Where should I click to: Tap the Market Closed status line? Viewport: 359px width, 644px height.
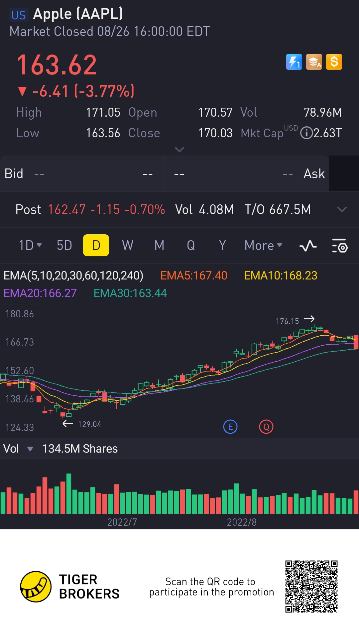(x=110, y=32)
